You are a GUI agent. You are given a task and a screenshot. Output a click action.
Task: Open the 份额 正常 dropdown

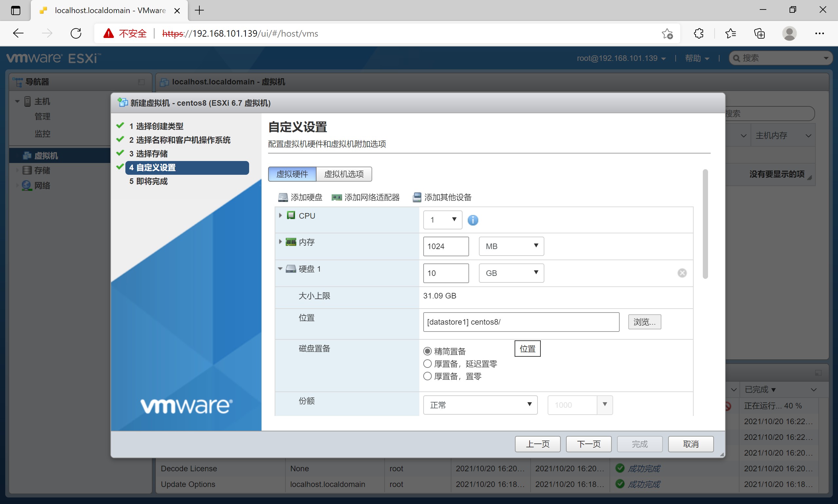coord(480,405)
